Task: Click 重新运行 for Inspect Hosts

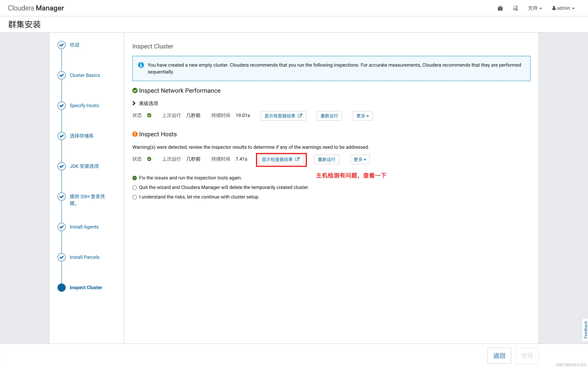Action: coord(326,159)
